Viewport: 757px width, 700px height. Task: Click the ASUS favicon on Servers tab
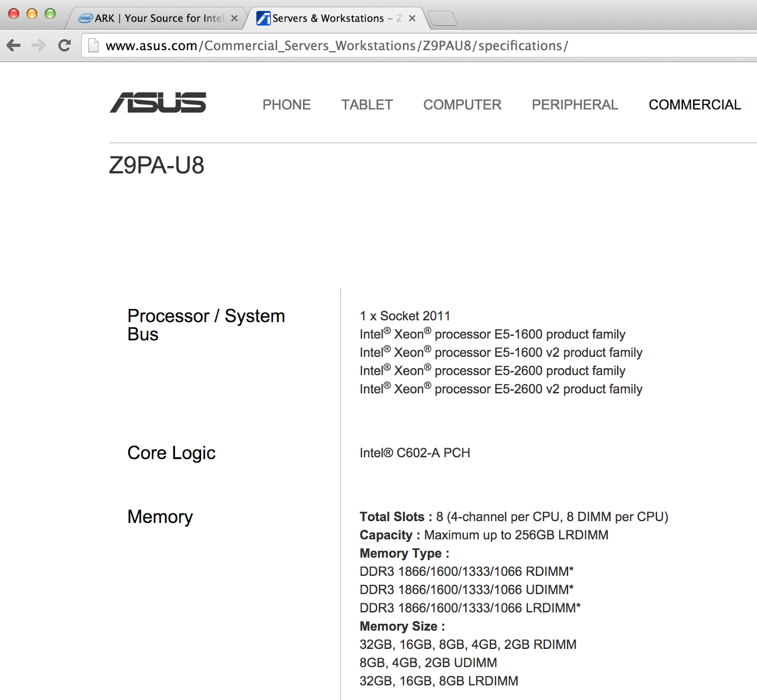[x=263, y=18]
